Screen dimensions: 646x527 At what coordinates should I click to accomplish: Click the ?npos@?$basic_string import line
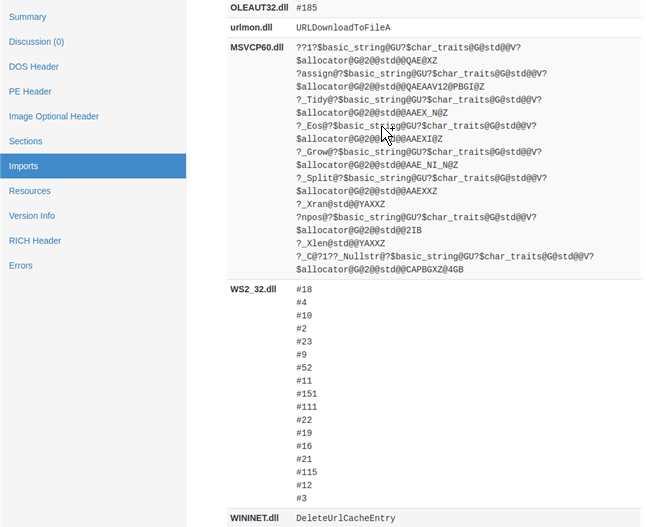pos(416,217)
